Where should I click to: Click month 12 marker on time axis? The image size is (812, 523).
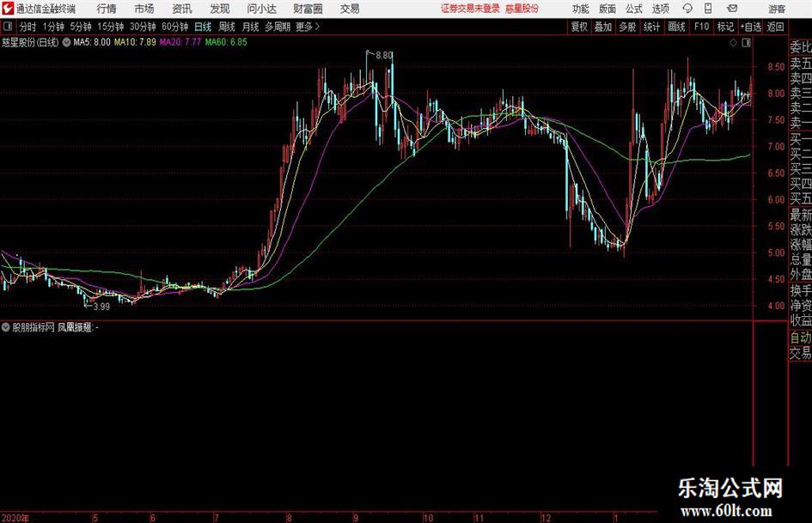point(546,518)
